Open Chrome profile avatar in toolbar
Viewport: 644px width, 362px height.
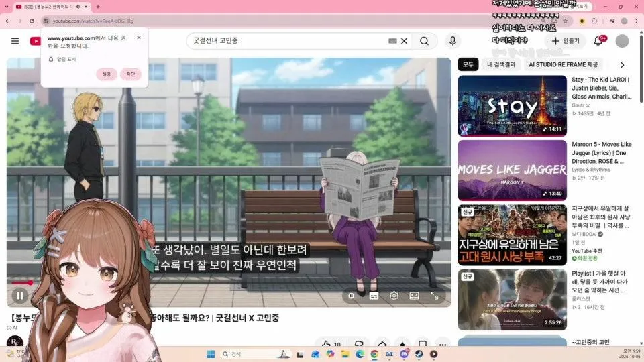coord(625,21)
